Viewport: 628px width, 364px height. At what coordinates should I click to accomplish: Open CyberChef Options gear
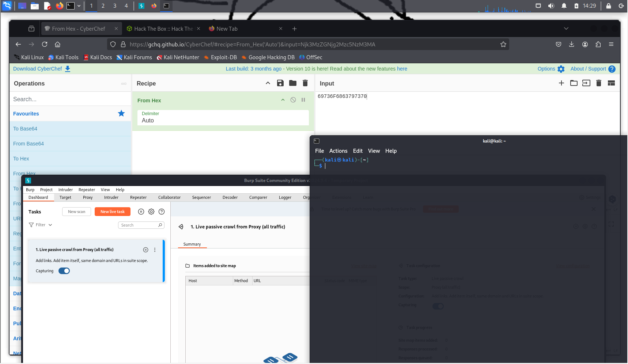[x=551, y=69]
